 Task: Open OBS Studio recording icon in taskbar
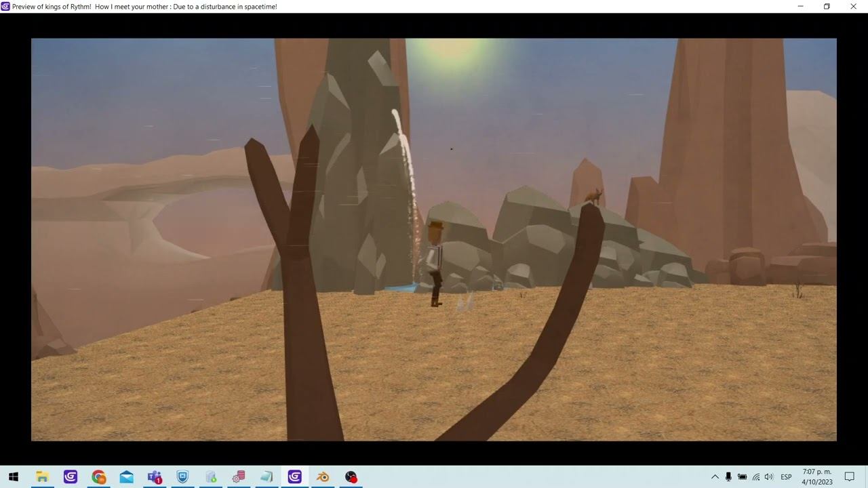(x=351, y=476)
